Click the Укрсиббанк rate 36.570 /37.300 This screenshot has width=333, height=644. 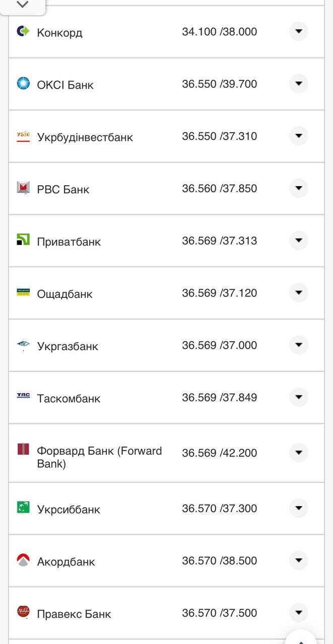coord(219,508)
